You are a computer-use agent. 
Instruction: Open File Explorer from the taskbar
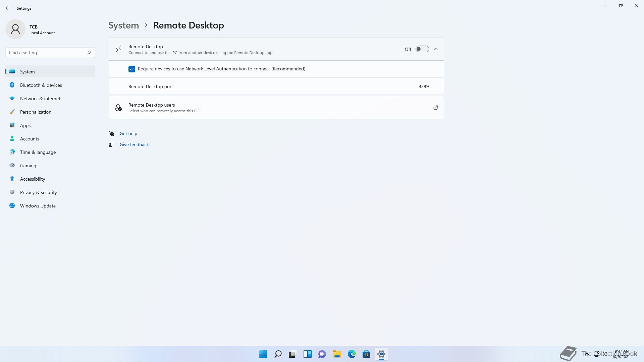pyautogui.click(x=337, y=354)
